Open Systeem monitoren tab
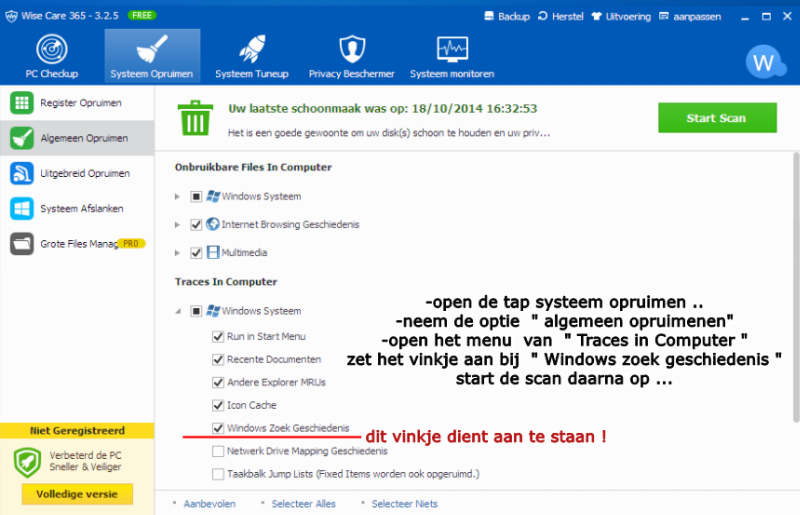The width and height of the screenshot is (800, 515). click(x=452, y=56)
